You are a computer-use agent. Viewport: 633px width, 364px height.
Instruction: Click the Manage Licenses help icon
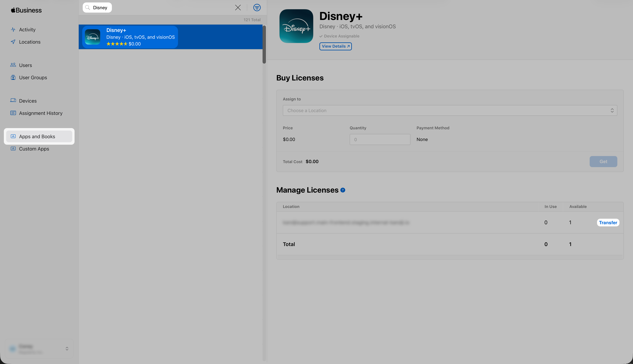pyautogui.click(x=343, y=190)
